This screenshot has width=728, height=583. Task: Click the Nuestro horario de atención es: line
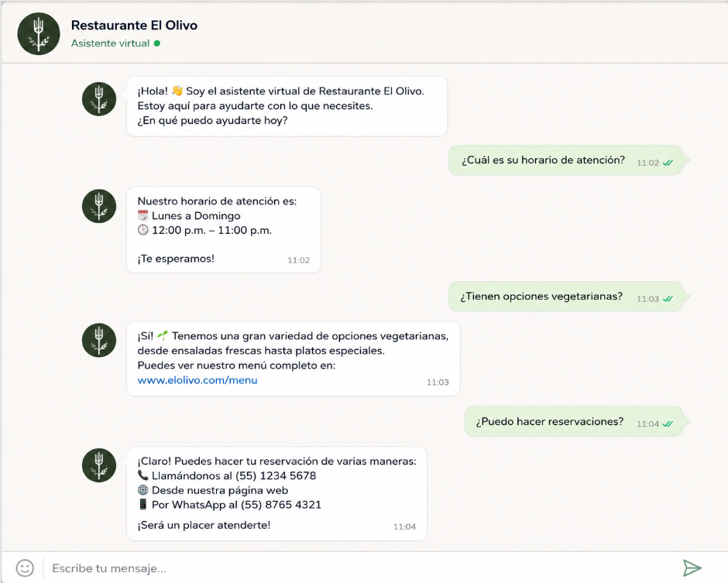217,201
